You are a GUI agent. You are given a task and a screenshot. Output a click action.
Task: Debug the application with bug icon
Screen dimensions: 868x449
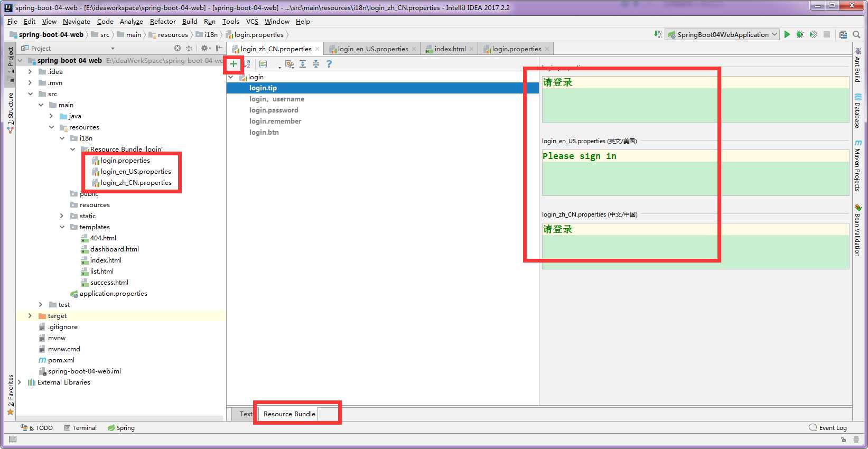coord(800,34)
